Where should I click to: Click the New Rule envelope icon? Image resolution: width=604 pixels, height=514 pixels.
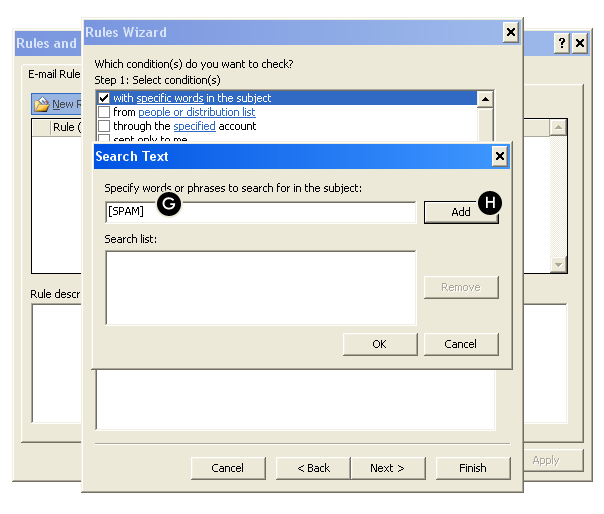click(41, 104)
